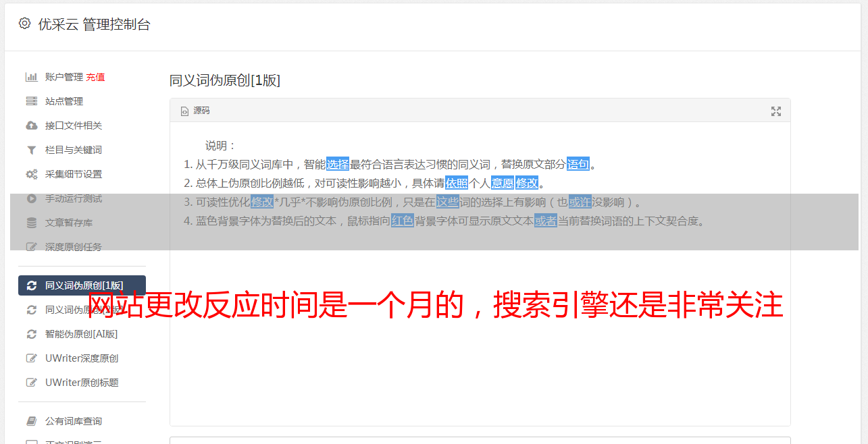The image size is (868, 444).
Task: Click the 采集细节设置 gears icon
Action: click(31, 174)
